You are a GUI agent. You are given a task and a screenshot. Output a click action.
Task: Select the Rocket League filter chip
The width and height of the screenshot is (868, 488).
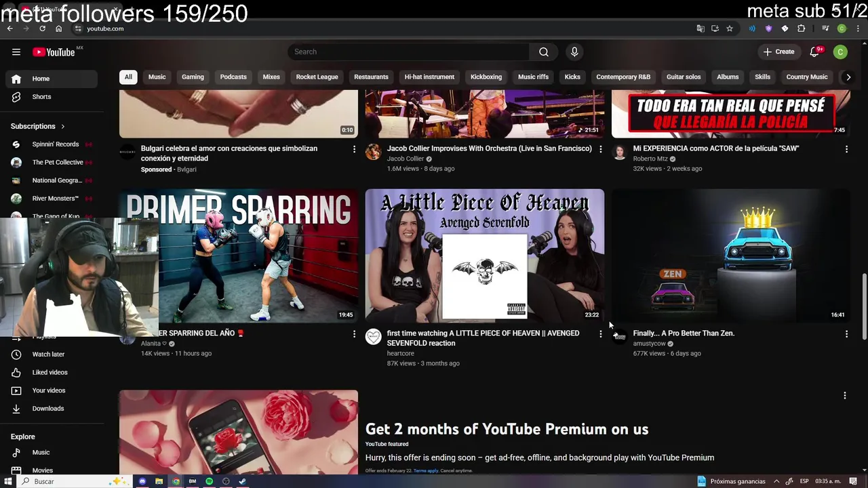(x=317, y=77)
